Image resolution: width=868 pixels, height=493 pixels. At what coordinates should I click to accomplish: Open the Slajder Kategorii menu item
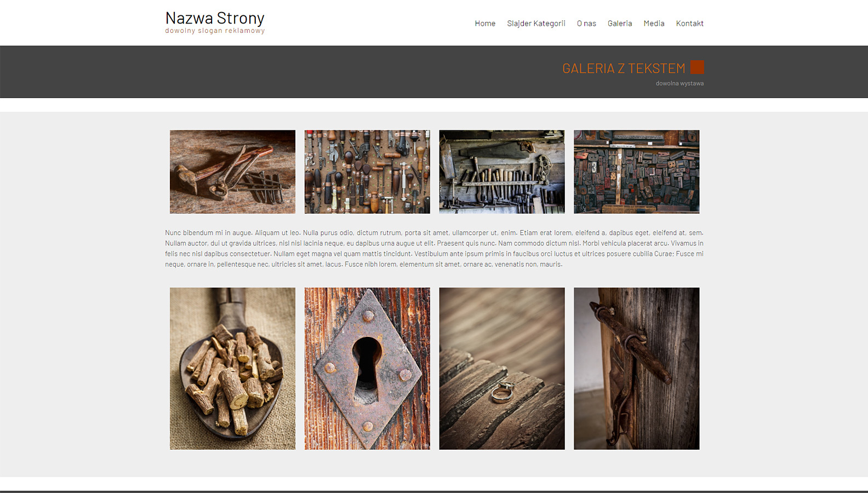(536, 24)
